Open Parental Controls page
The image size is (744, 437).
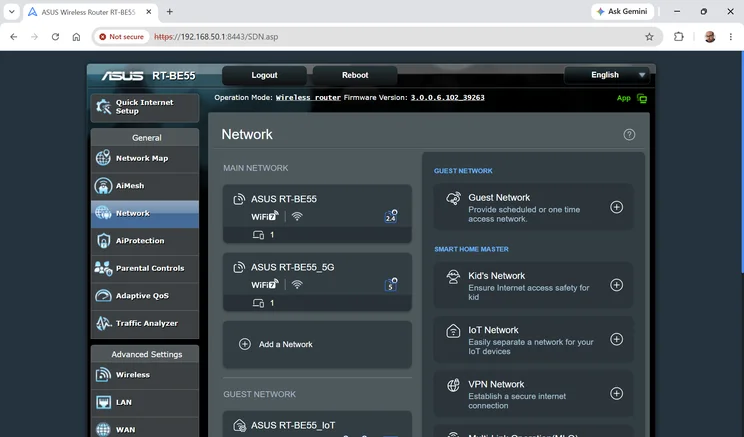(145, 269)
